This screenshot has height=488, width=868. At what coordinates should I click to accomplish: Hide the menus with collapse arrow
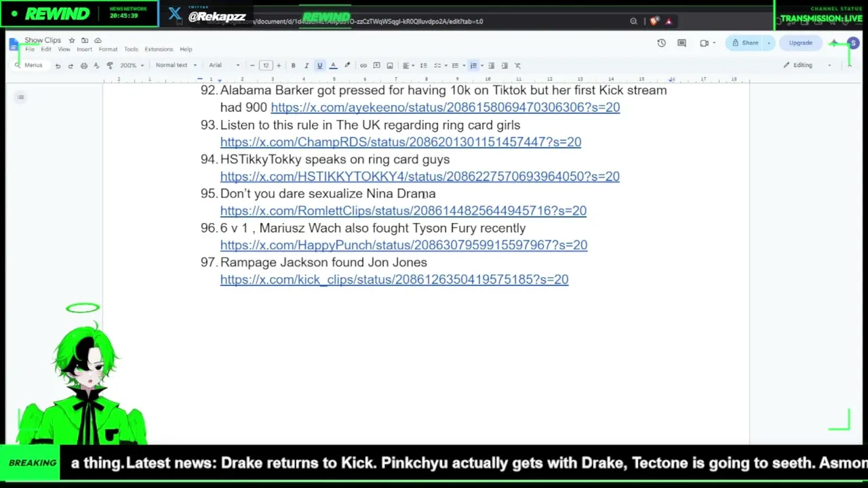pyautogui.click(x=850, y=66)
